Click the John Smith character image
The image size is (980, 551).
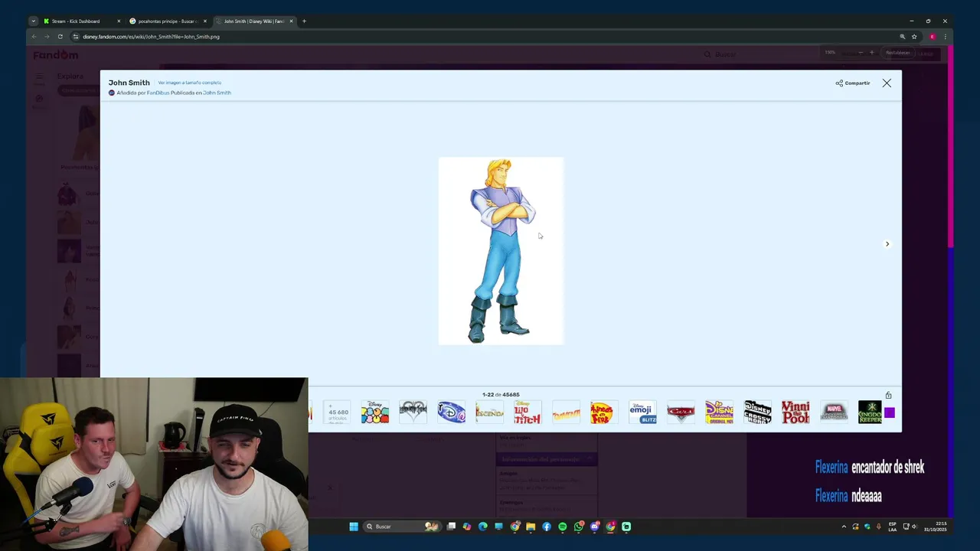coord(501,251)
